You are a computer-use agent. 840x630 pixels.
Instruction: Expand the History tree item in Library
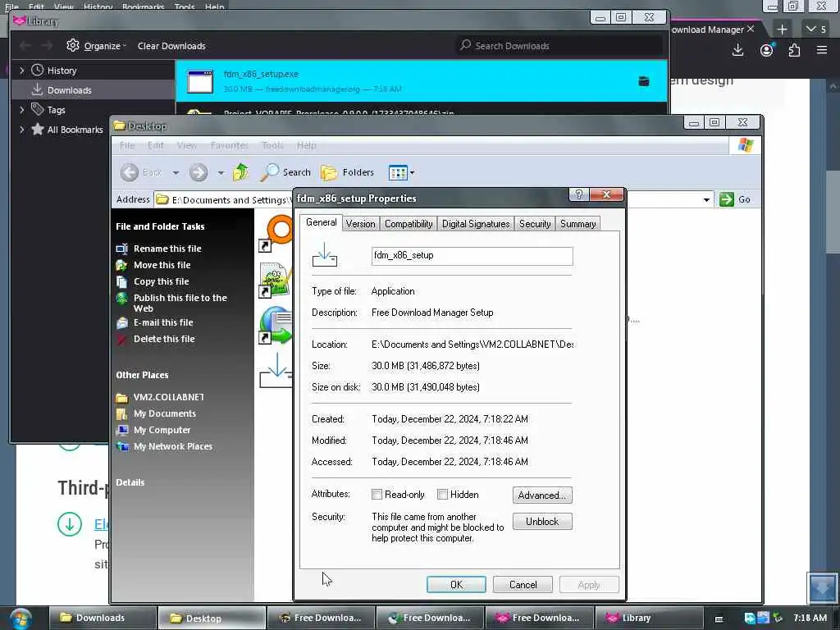tap(22, 71)
